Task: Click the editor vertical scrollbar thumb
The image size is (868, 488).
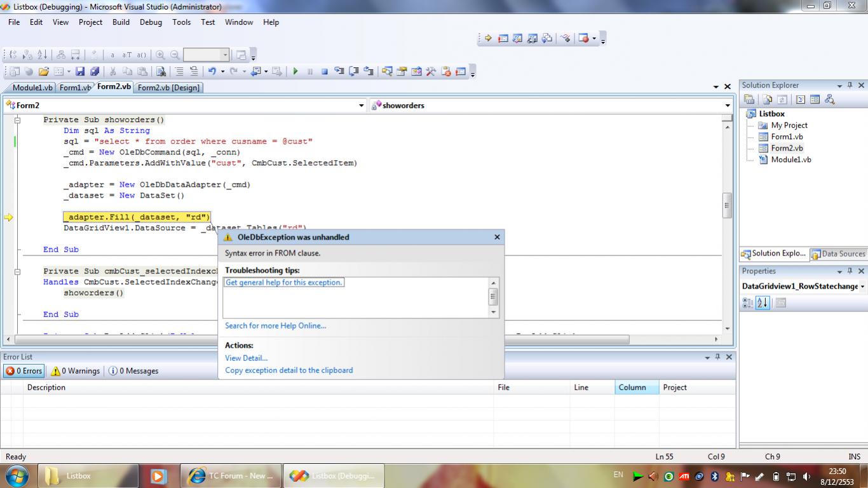Action: pos(727,205)
